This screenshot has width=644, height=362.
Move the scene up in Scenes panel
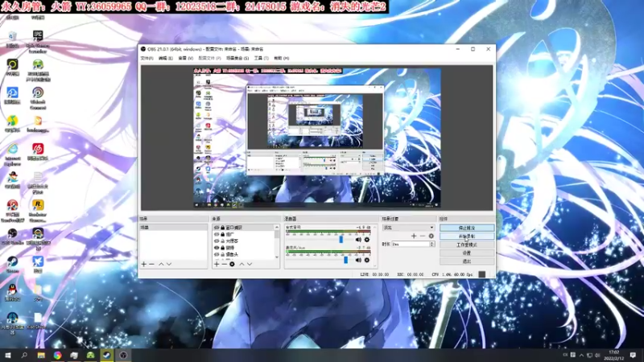click(161, 265)
